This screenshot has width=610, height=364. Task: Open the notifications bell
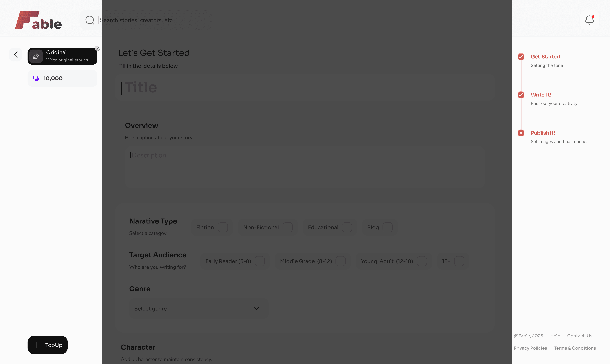coord(589,20)
